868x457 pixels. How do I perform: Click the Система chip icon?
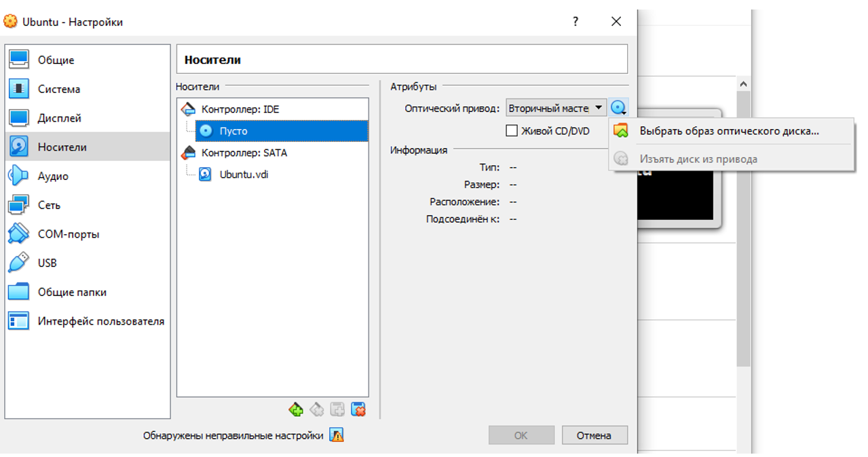pos(18,89)
